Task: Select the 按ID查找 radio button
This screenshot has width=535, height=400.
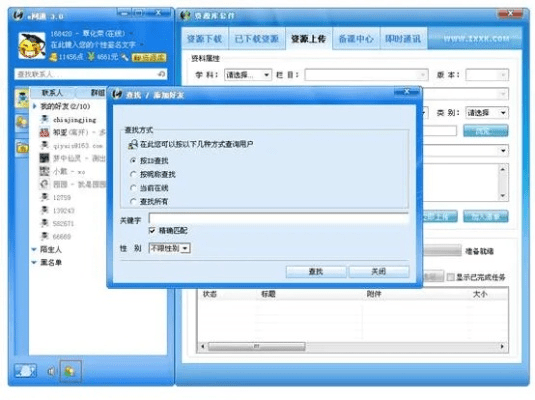Action: pos(133,160)
